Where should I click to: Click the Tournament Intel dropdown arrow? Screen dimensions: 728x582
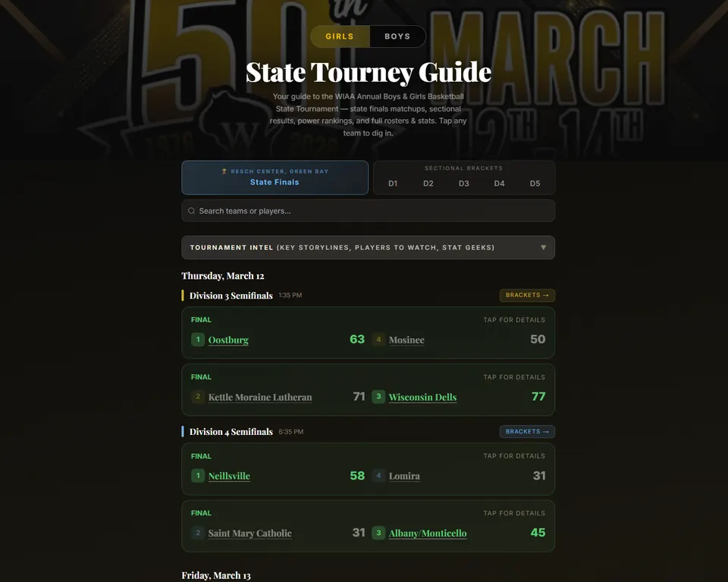click(543, 247)
